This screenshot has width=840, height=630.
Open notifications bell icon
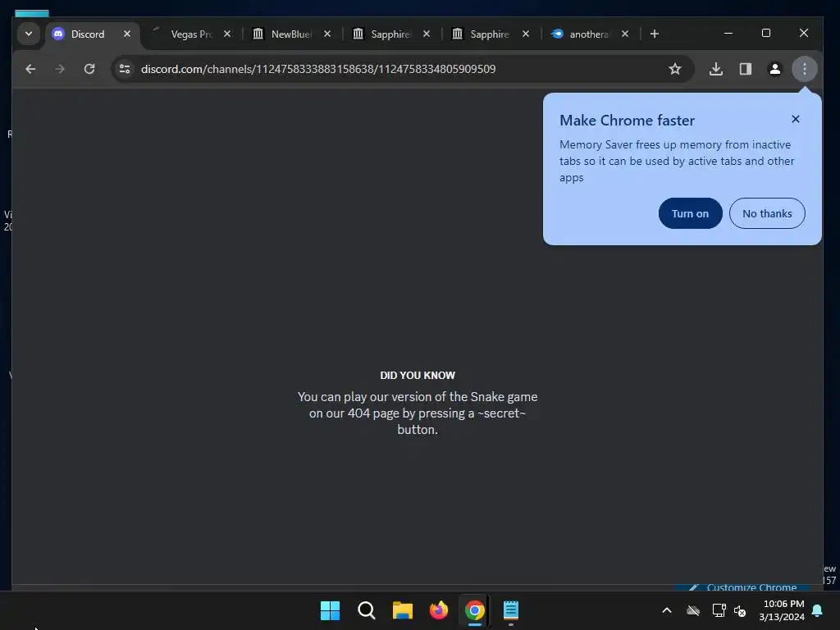(818, 610)
